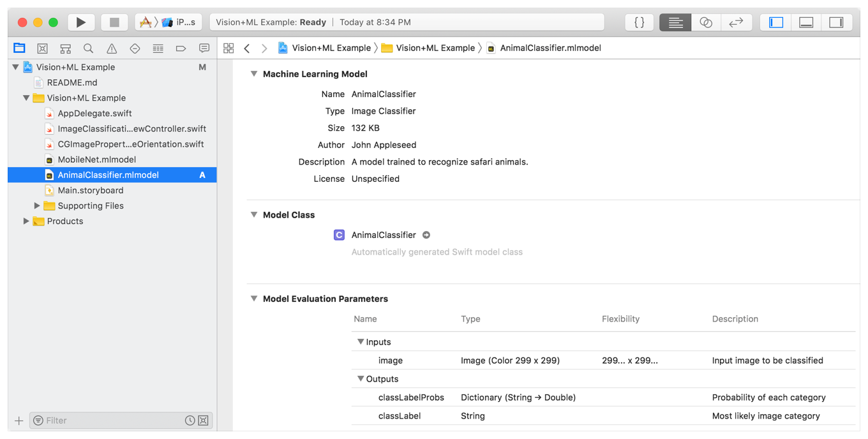868x439 pixels.
Task: Collapse the Vision+ML Example group folder
Action: tap(26, 98)
